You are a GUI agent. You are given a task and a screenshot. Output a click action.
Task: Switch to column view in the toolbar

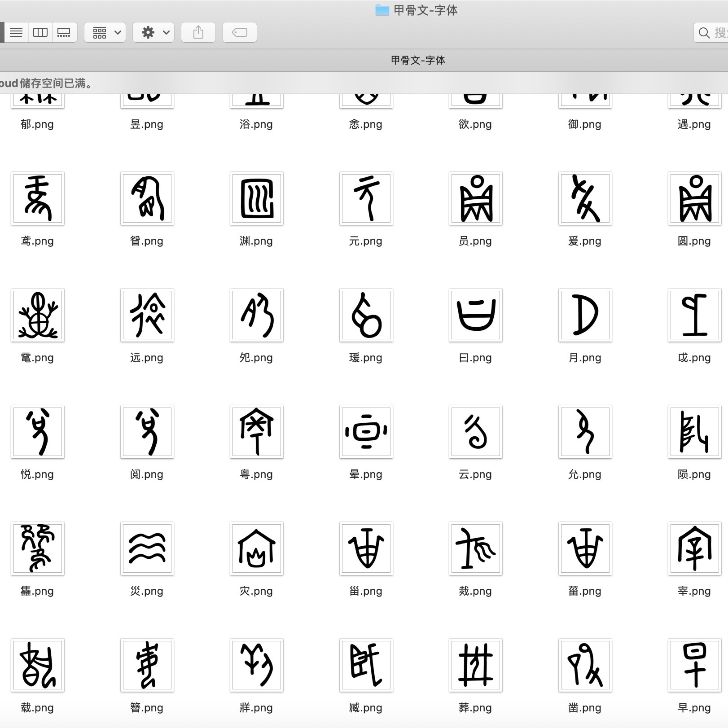point(40,32)
